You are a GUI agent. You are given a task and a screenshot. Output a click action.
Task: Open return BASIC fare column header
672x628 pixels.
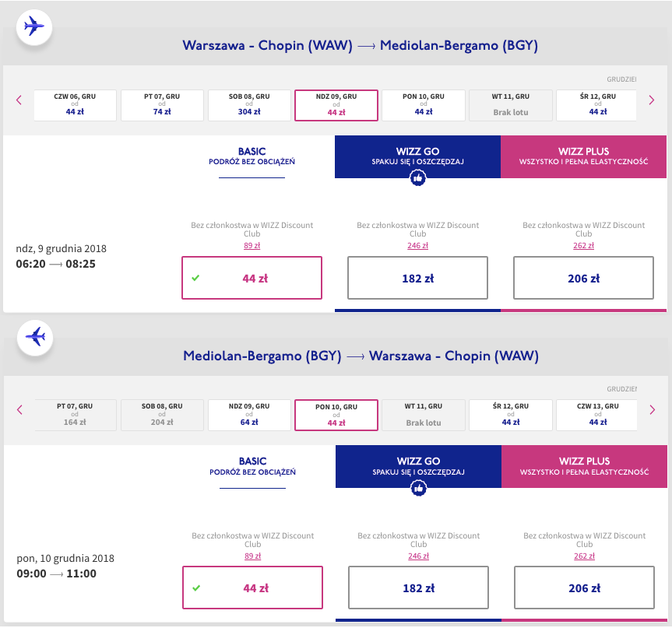click(x=252, y=466)
